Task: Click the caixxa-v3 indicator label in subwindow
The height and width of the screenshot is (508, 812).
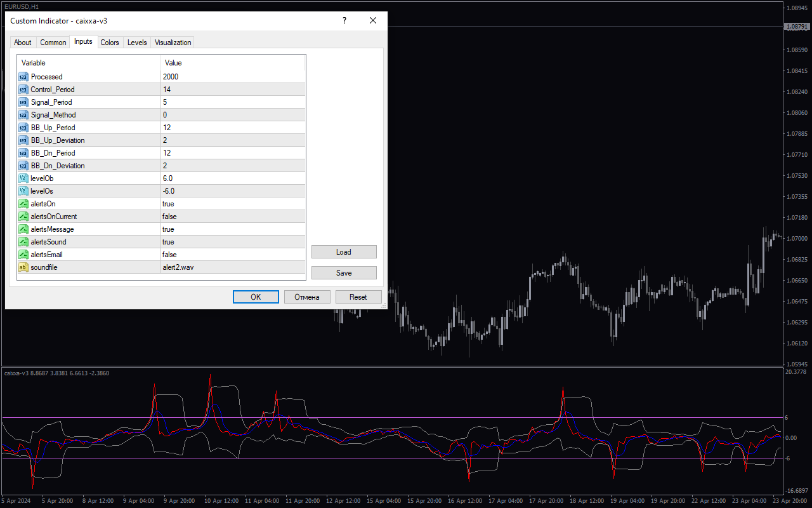Action: (56, 373)
